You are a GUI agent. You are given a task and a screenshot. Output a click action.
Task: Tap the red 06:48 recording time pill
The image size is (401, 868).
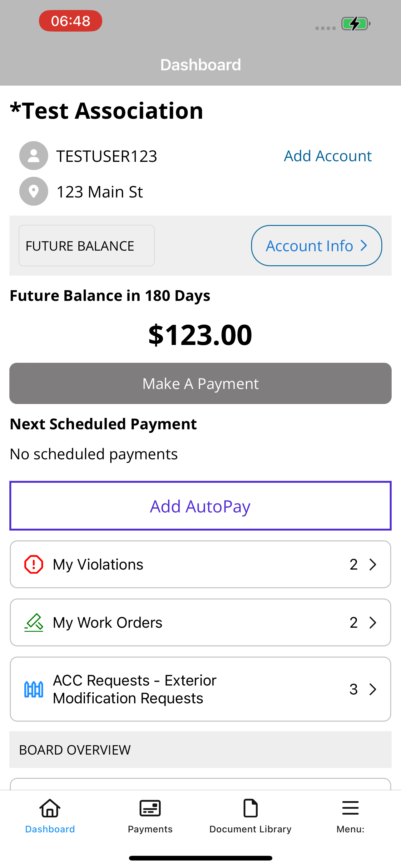(70, 21)
